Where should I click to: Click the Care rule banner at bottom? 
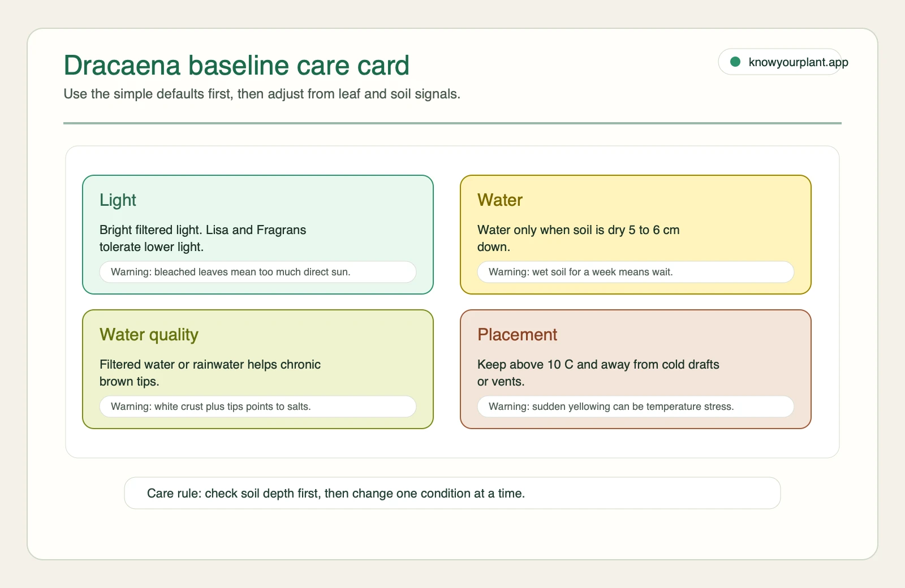pyautogui.click(x=453, y=493)
